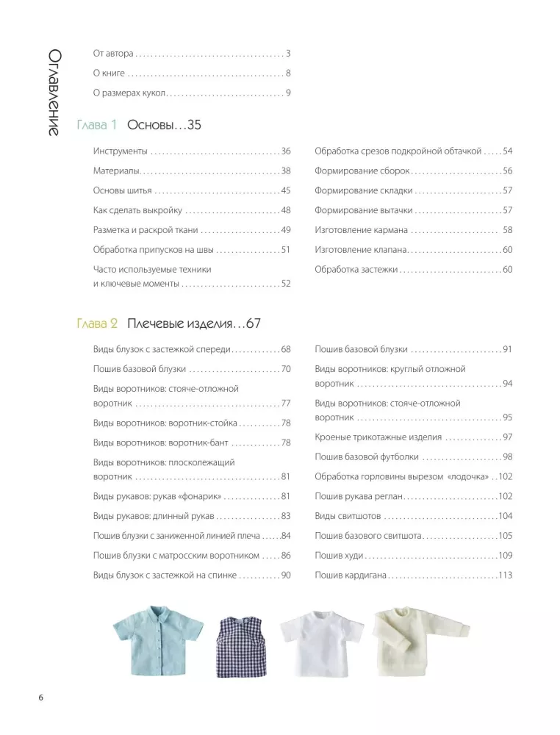Open the 'Пошив кардигана' entry
The width and height of the screenshot is (560, 735).
tap(413, 576)
